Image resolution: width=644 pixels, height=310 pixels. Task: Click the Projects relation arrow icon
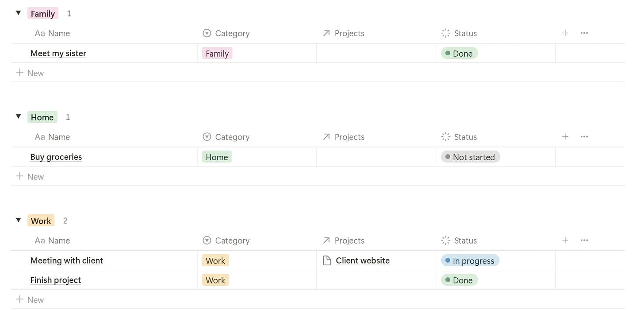pos(326,33)
